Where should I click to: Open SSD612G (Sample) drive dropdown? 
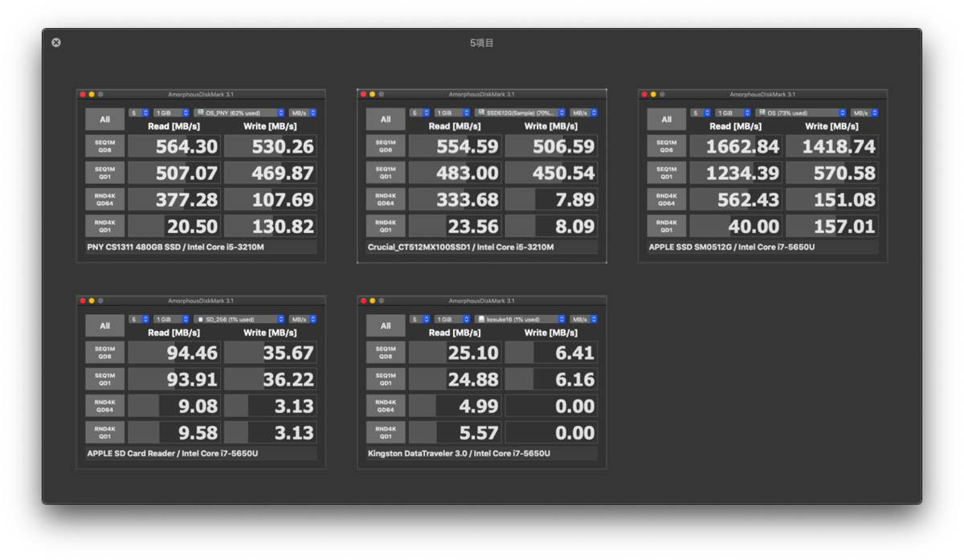(521, 113)
